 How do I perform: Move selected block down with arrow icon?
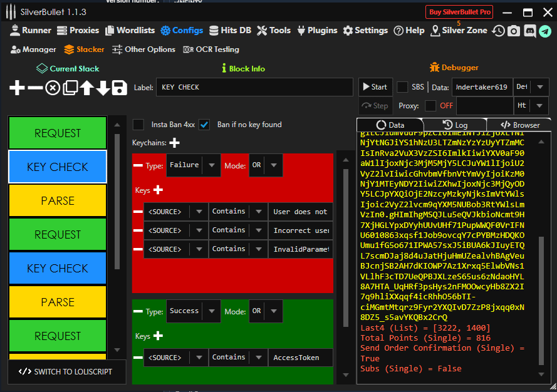(x=103, y=88)
